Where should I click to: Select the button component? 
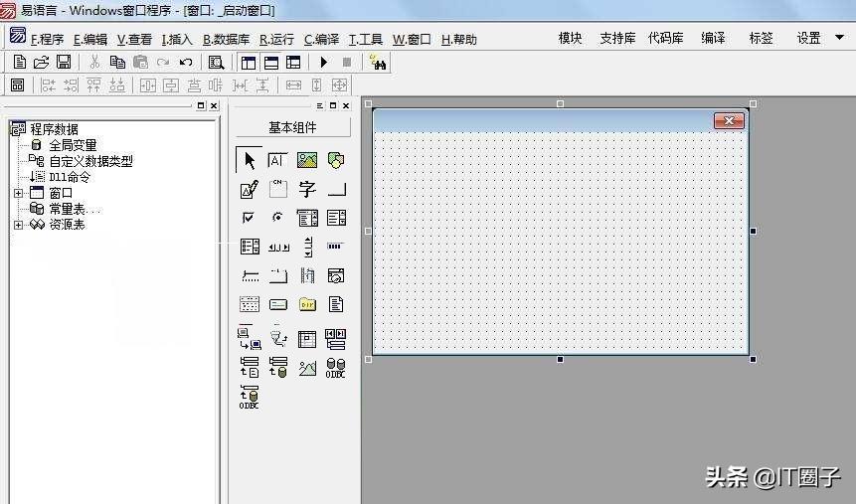point(336,190)
